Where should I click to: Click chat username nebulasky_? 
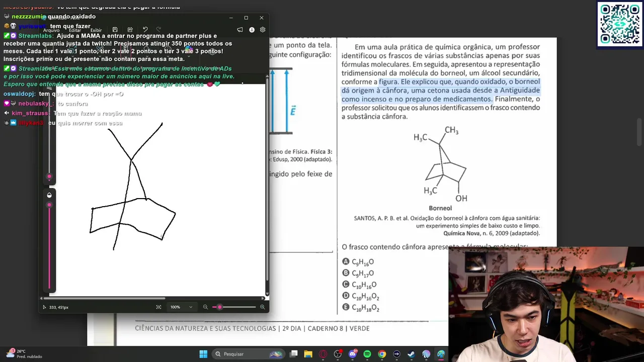[x=36, y=104]
